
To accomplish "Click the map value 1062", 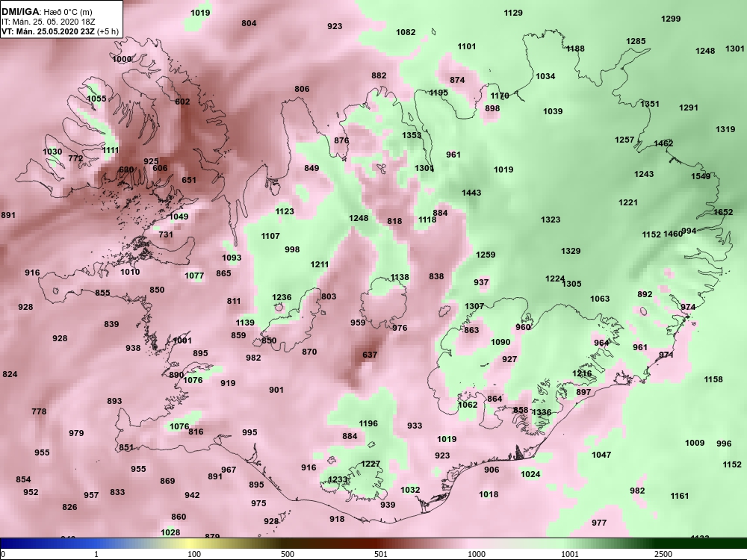I will coord(468,405).
